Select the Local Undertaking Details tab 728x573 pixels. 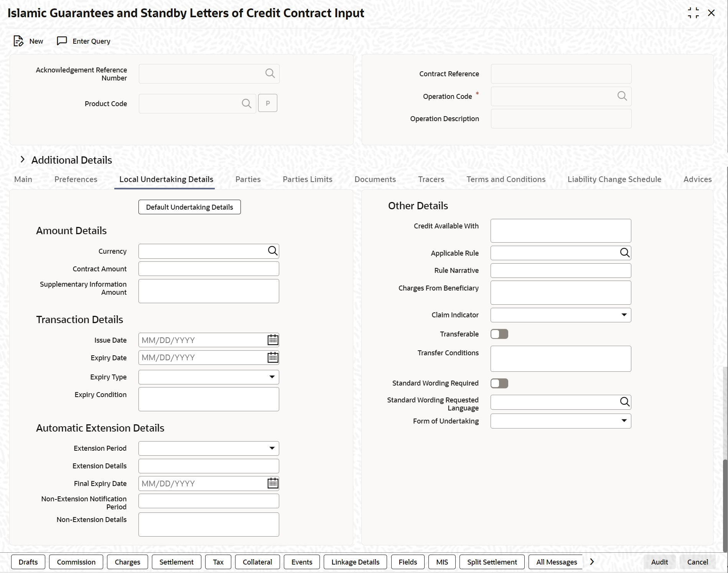pos(166,179)
